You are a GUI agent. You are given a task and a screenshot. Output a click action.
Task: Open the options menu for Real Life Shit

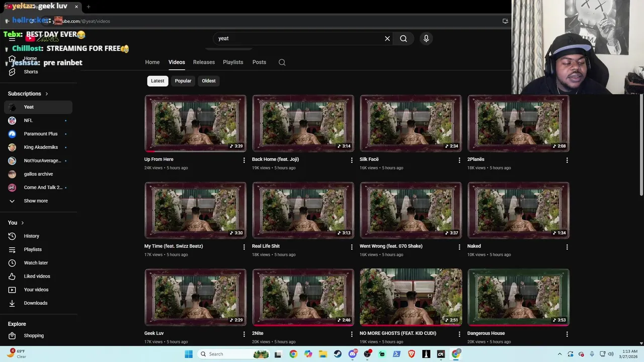(x=352, y=247)
